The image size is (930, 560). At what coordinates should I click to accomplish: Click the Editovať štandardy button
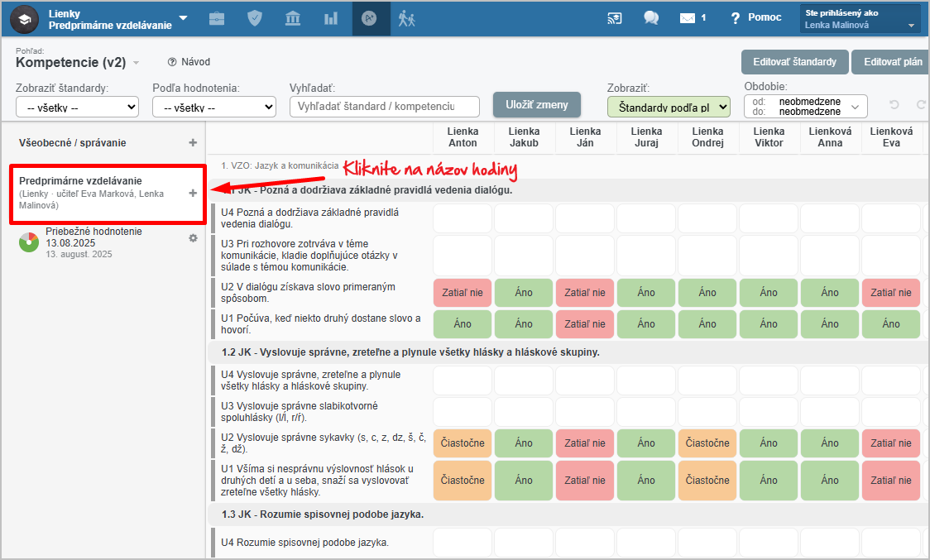[794, 62]
